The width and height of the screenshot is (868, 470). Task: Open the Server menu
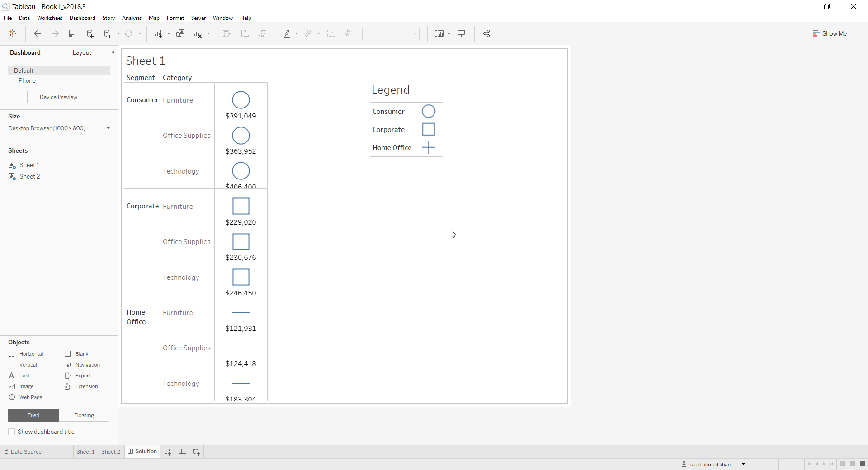(198, 18)
